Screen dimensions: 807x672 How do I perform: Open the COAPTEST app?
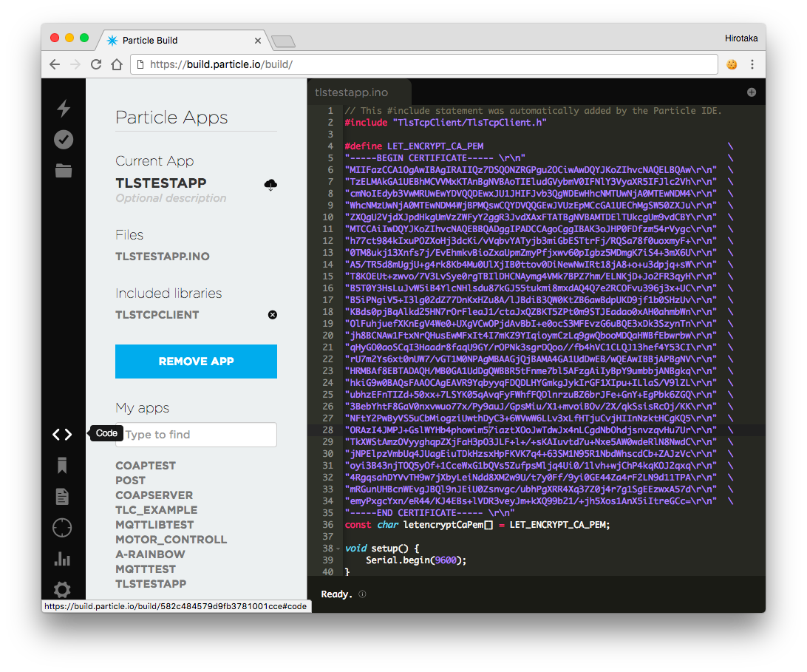click(146, 466)
